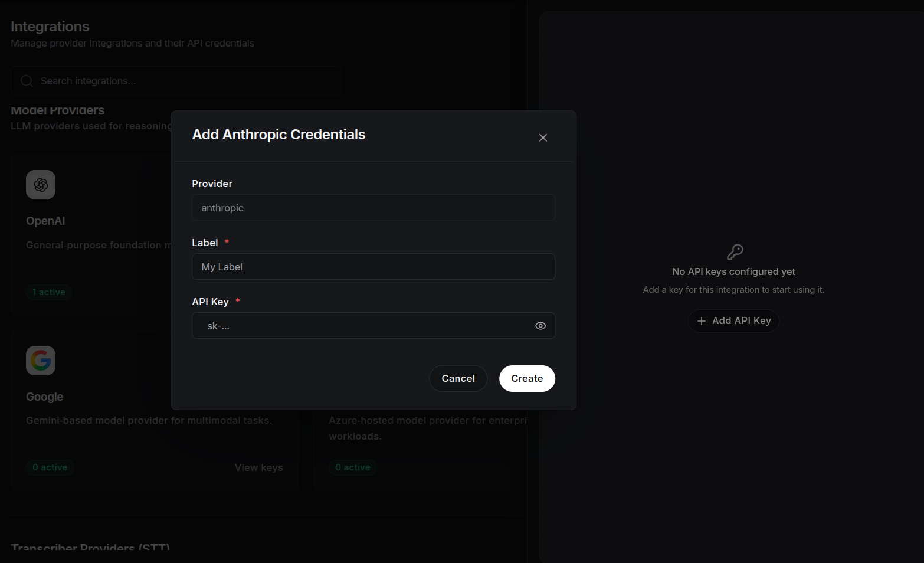Click the key icon above the empty message
The width and height of the screenshot is (924, 563).
pyautogui.click(x=735, y=252)
